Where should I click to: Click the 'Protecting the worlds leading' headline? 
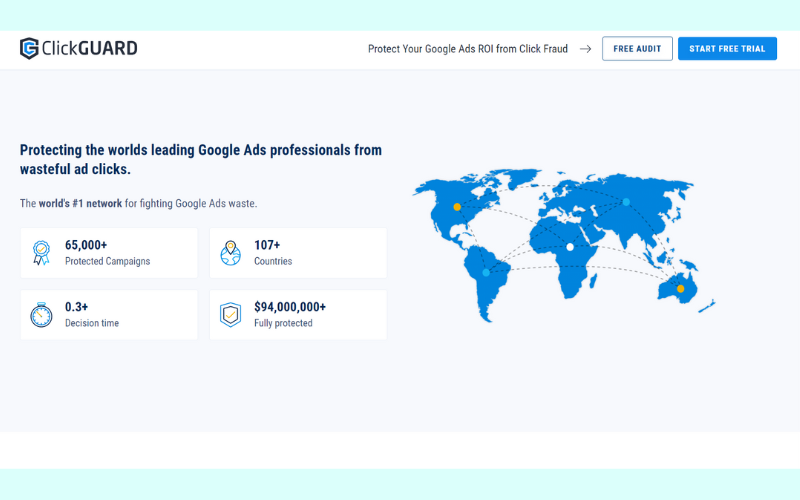click(201, 159)
